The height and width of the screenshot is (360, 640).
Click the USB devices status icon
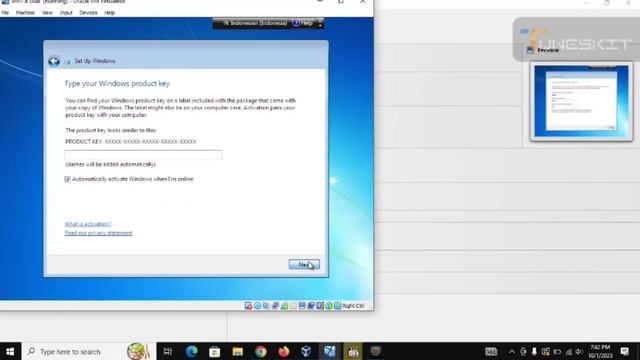pyautogui.click(x=284, y=306)
